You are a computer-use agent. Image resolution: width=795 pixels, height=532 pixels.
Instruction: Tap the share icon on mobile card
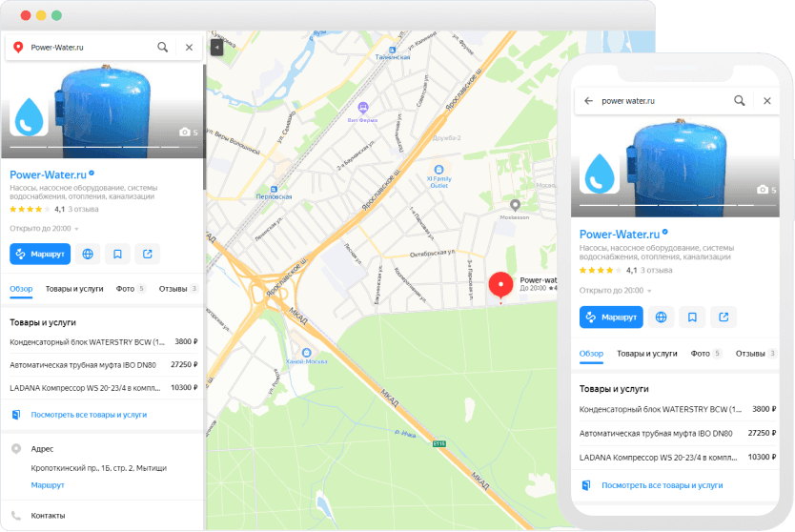pyautogui.click(x=724, y=317)
